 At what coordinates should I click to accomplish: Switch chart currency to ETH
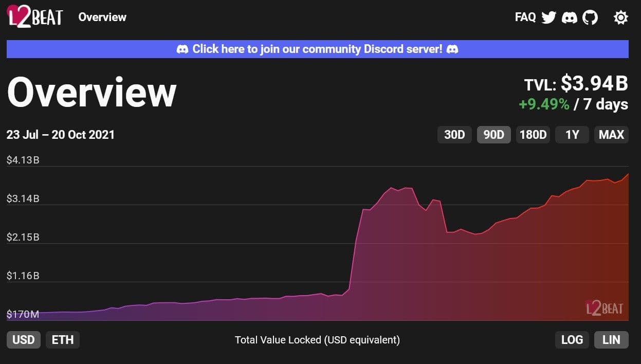click(x=63, y=340)
